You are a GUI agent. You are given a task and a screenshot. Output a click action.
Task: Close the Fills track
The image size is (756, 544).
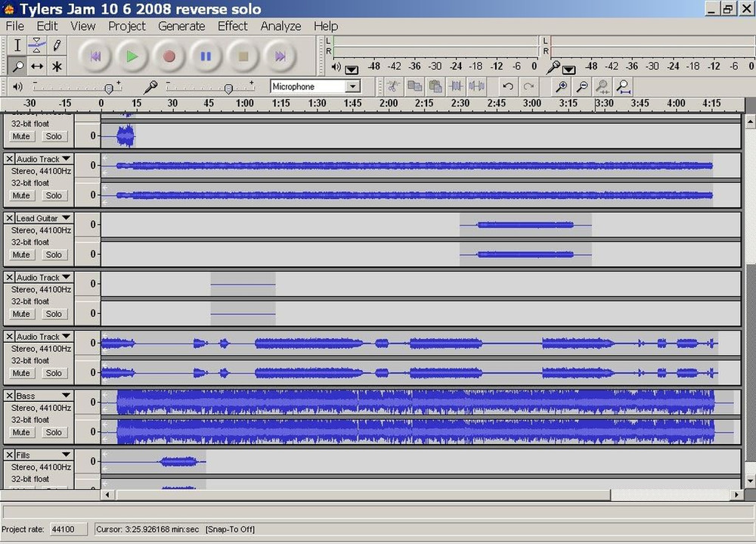8,454
